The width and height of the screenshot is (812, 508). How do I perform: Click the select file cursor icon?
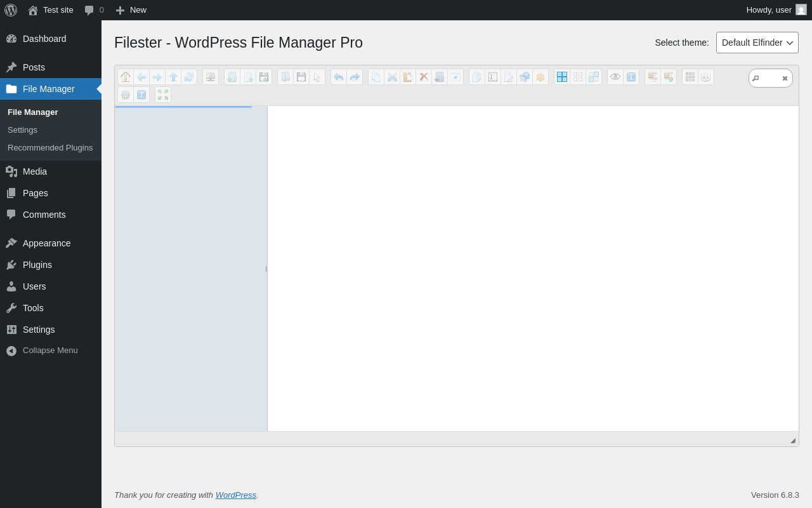317,77
